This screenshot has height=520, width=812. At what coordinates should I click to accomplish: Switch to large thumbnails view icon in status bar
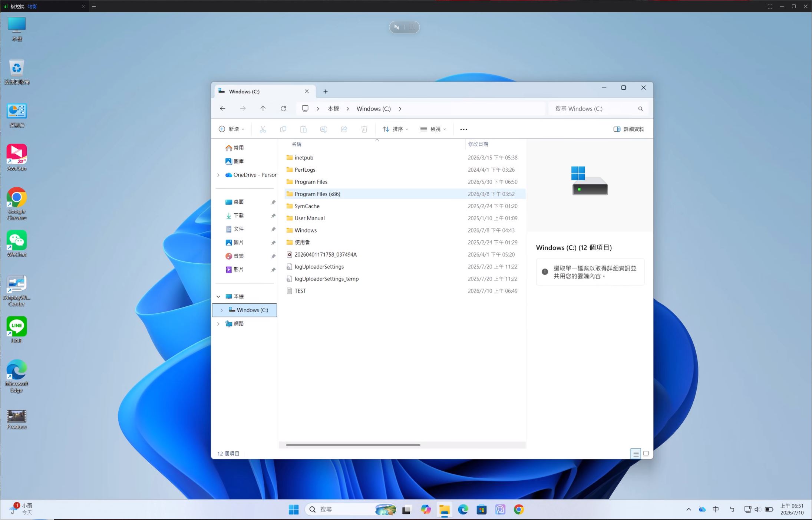[646, 454]
